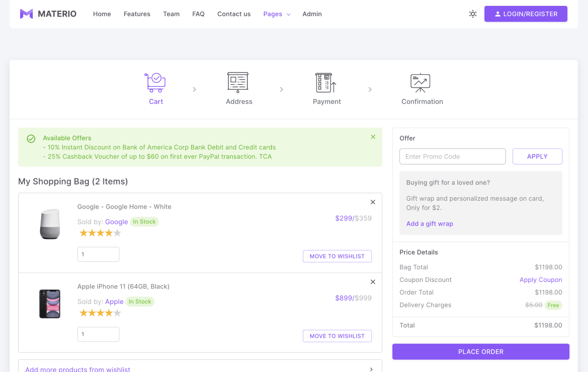Click the Apply Coupon link

(541, 280)
